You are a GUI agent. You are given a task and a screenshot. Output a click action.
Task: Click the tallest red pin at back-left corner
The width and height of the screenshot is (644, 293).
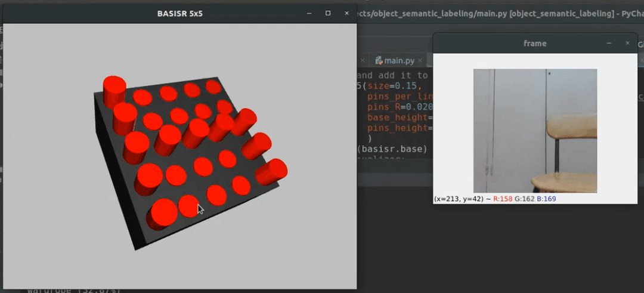(114, 91)
